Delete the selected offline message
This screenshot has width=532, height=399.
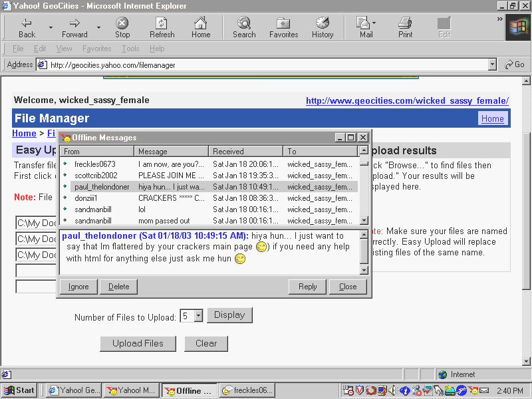119,287
